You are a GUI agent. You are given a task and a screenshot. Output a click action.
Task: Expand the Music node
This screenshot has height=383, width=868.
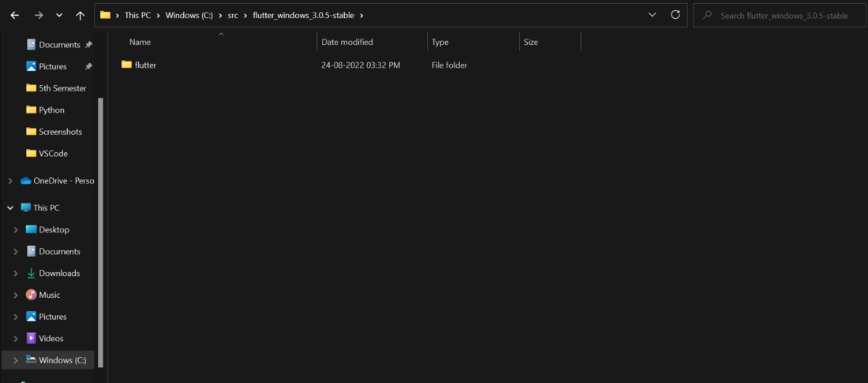(x=16, y=295)
